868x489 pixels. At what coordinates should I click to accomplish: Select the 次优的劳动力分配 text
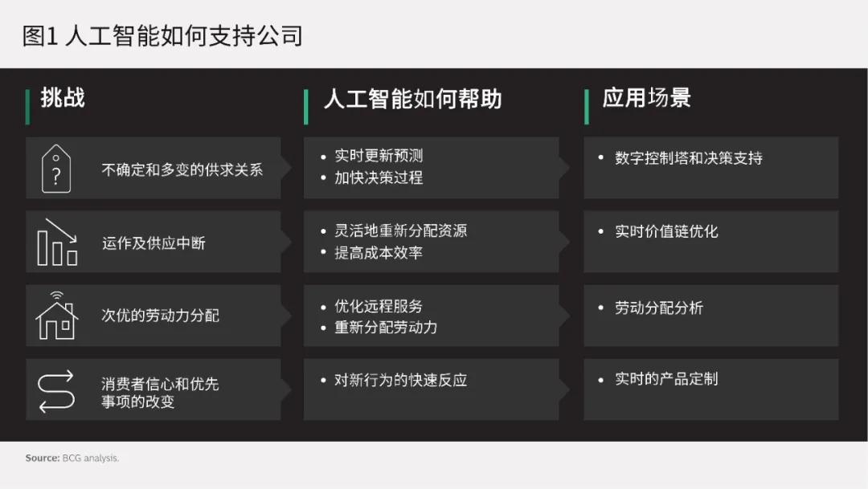click(160, 316)
